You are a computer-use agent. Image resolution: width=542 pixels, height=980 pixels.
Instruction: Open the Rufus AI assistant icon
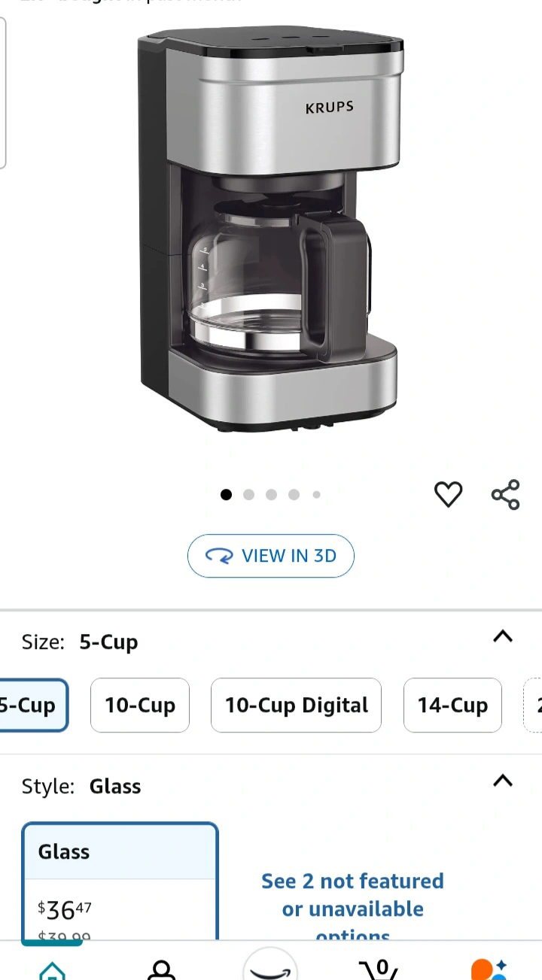tap(489, 969)
